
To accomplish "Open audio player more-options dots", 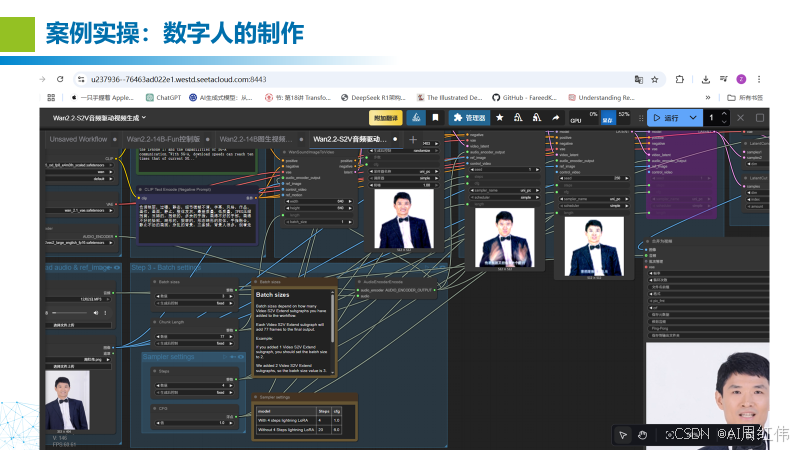I will click(x=106, y=313).
